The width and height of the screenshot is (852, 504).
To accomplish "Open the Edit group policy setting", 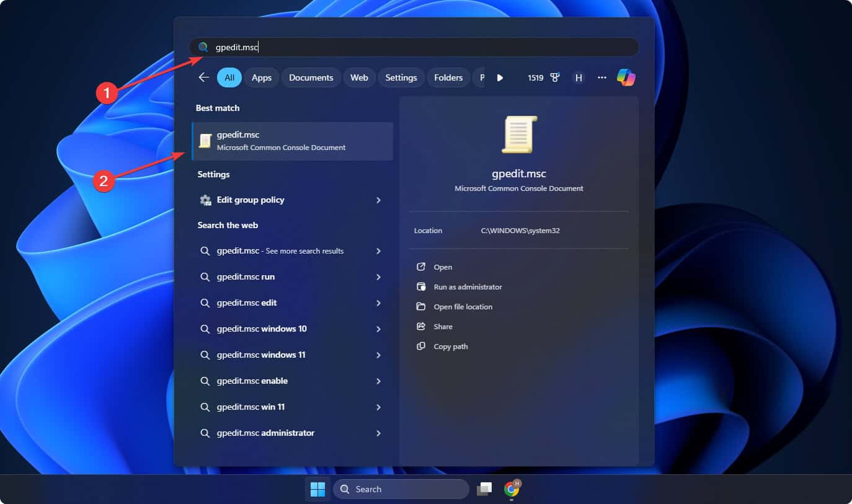I will (x=293, y=200).
